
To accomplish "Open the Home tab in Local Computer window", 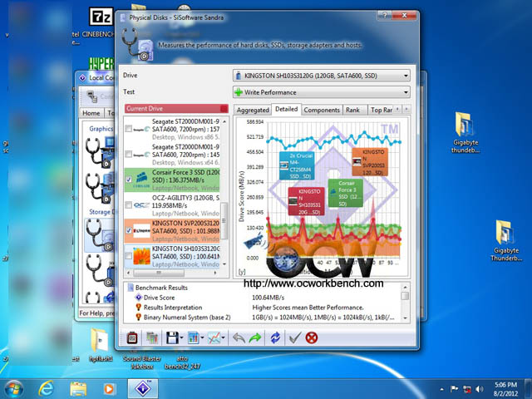I will point(91,113).
